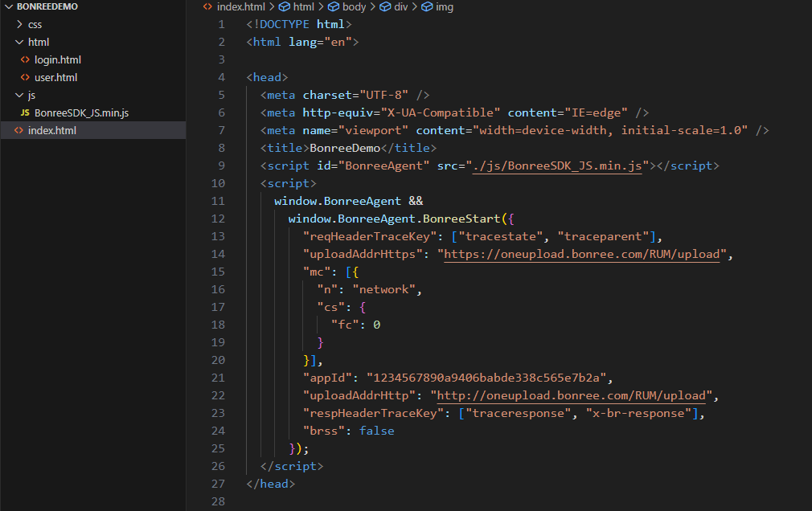This screenshot has width=812, height=511.
Task: Click the HTML icon beside user.html
Action: click(25, 77)
